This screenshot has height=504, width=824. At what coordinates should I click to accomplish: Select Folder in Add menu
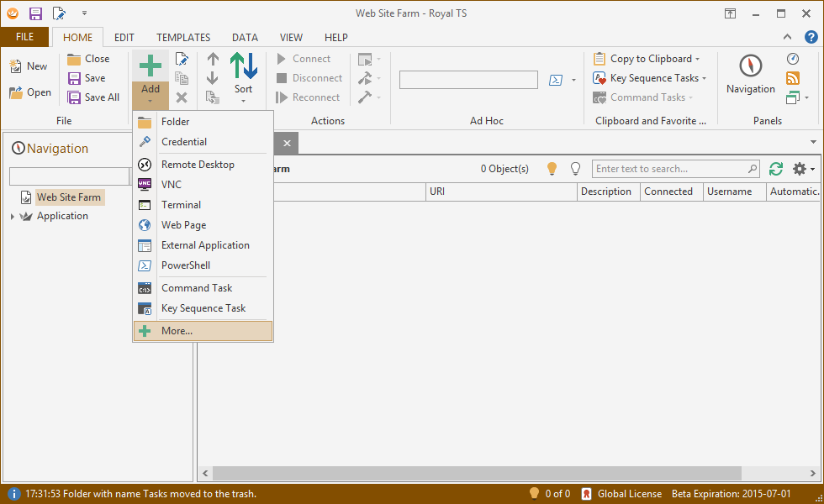point(203,122)
